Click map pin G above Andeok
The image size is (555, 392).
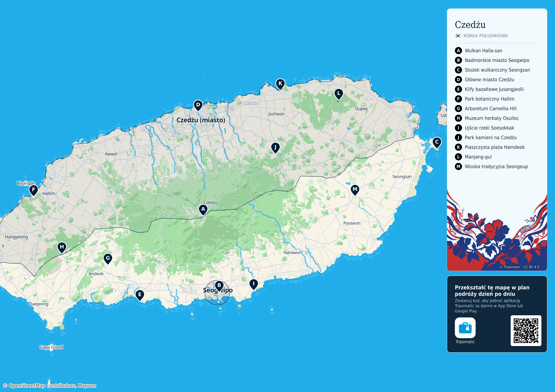pyautogui.click(x=108, y=259)
